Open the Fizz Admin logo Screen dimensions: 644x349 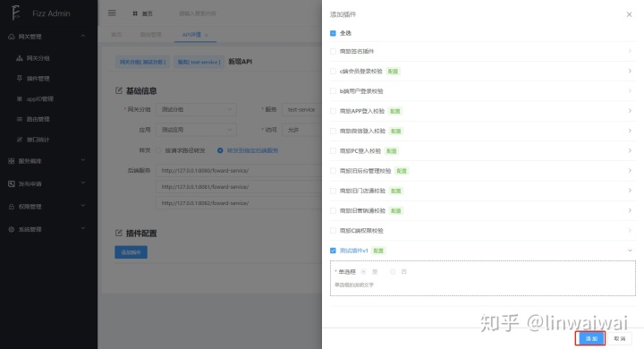(x=15, y=13)
